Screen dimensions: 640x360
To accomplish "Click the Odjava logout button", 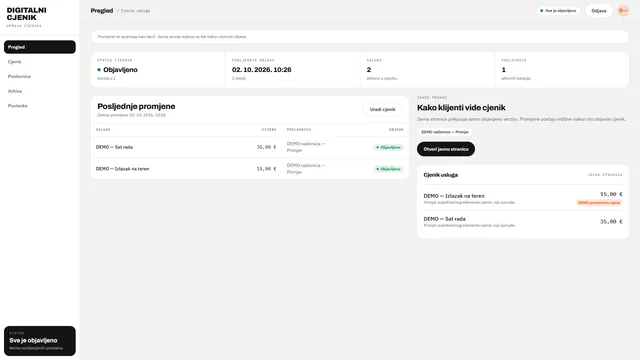I will [599, 11].
